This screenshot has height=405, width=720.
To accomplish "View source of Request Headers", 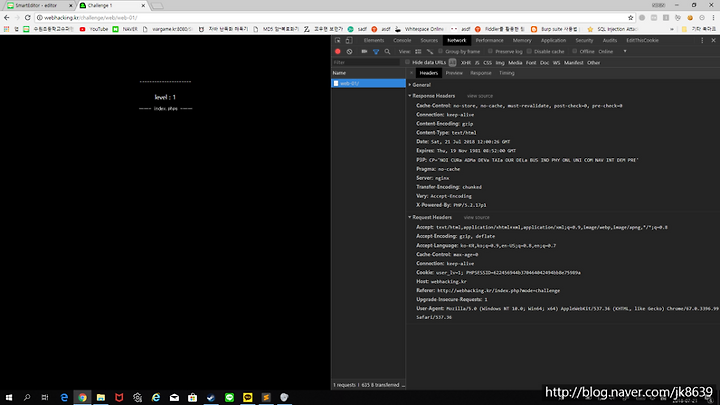I will pos(477,217).
